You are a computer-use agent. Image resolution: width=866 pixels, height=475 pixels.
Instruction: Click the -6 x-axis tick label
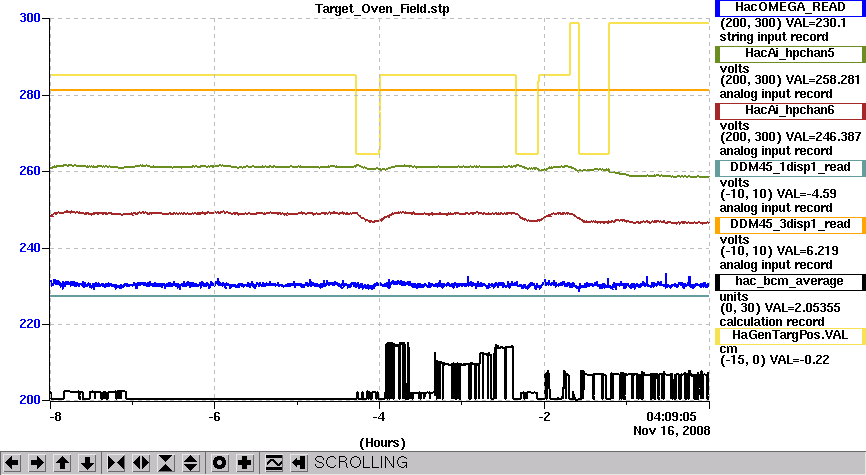(214, 417)
